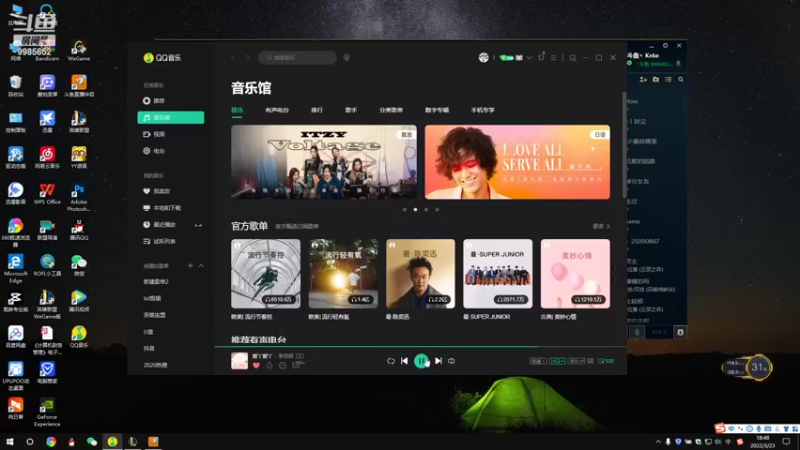Open 推荐 (Recommend) in QQ Music sidebar

155,101
